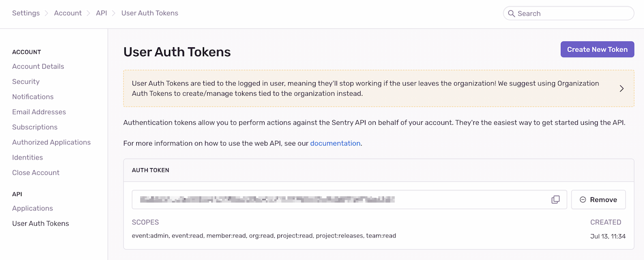Open the documentation link

335,143
